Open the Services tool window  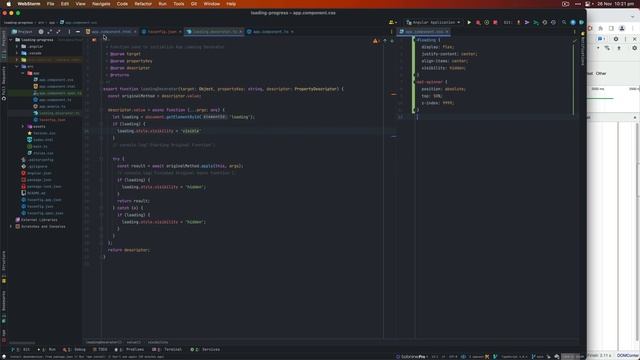tap(205, 349)
